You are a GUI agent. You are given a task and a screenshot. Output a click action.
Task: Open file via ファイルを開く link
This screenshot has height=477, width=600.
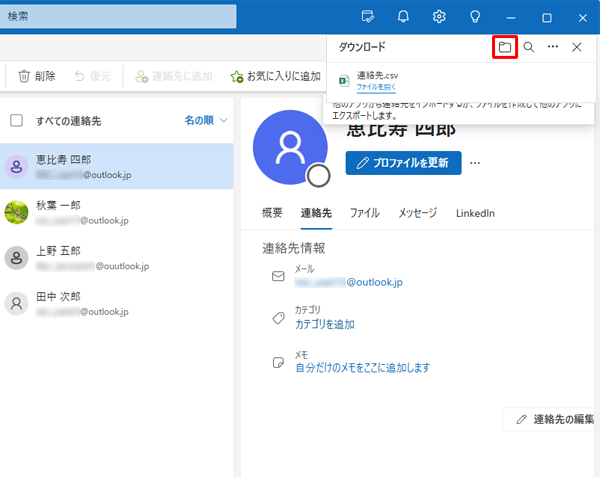pyautogui.click(x=376, y=87)
